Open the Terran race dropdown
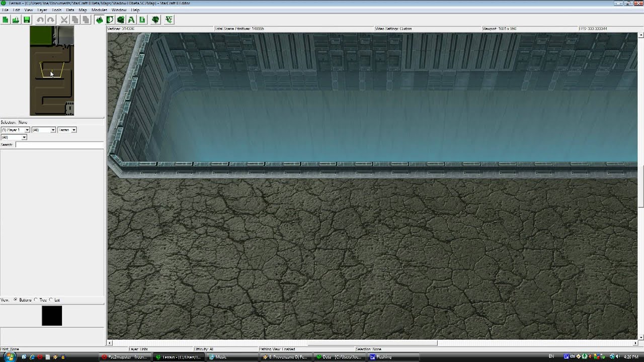The height and width of the screenshot is (362, 644). 67,130
